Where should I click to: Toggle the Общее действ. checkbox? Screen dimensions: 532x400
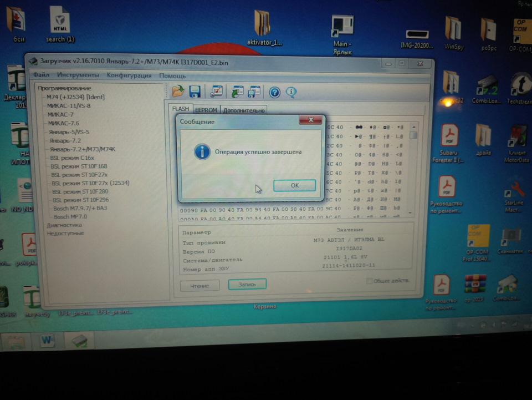[369, 281]
